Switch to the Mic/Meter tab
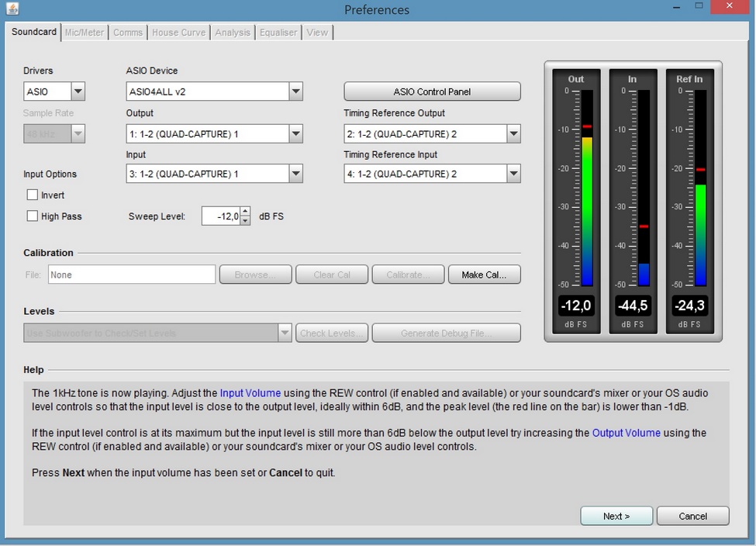Viewport: 756px width, 546px height. click(85, 33)
